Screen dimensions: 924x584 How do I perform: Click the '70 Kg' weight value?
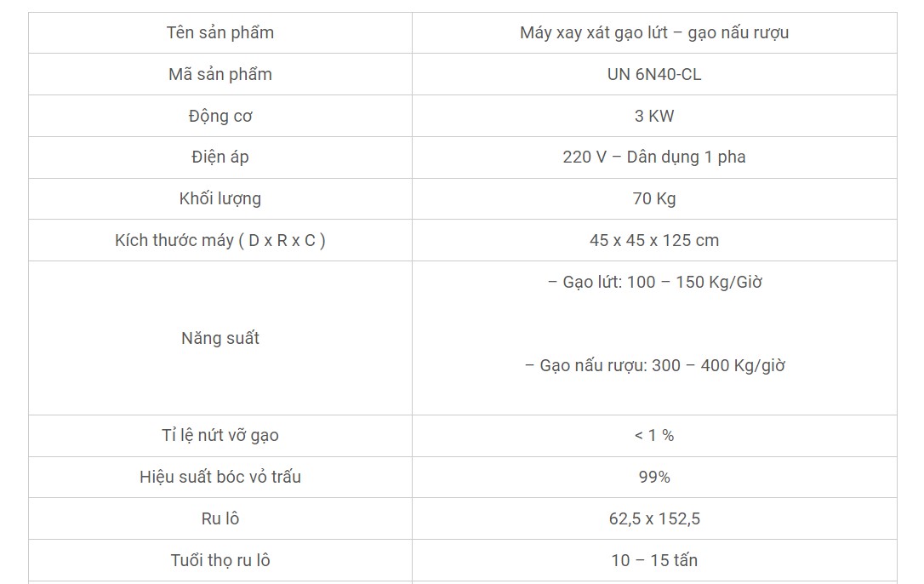coord(654,198)
